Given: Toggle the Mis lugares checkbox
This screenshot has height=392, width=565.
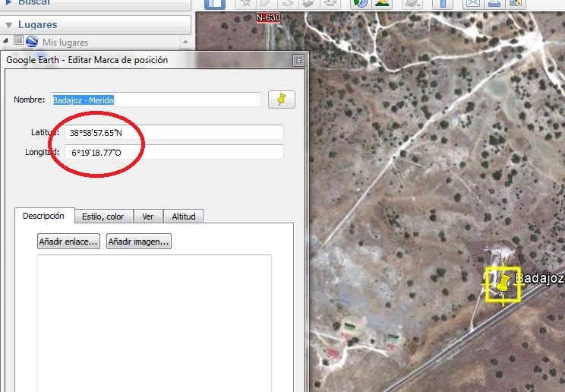Looking at the screenshot, I should (19, 42).
